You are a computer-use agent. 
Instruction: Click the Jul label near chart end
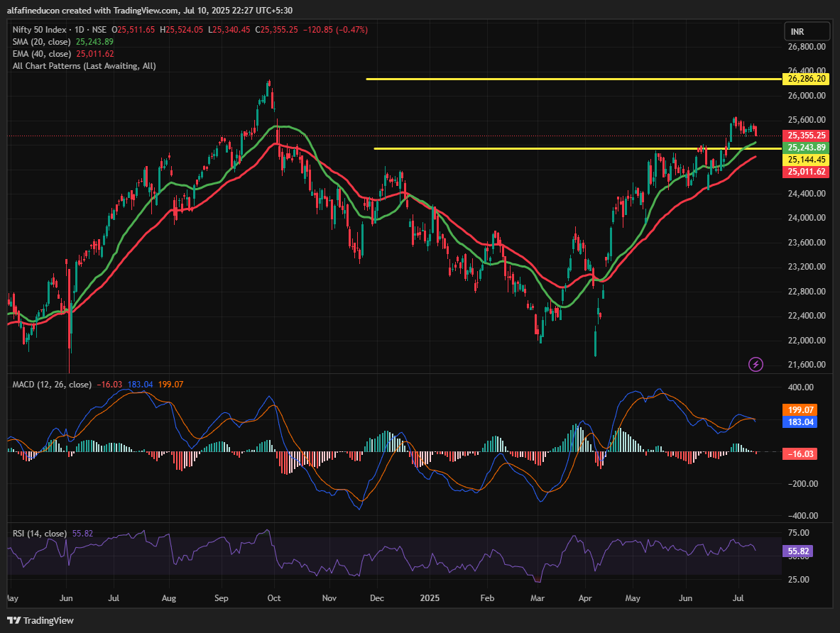pyautogui.click(x=738, y=598)
